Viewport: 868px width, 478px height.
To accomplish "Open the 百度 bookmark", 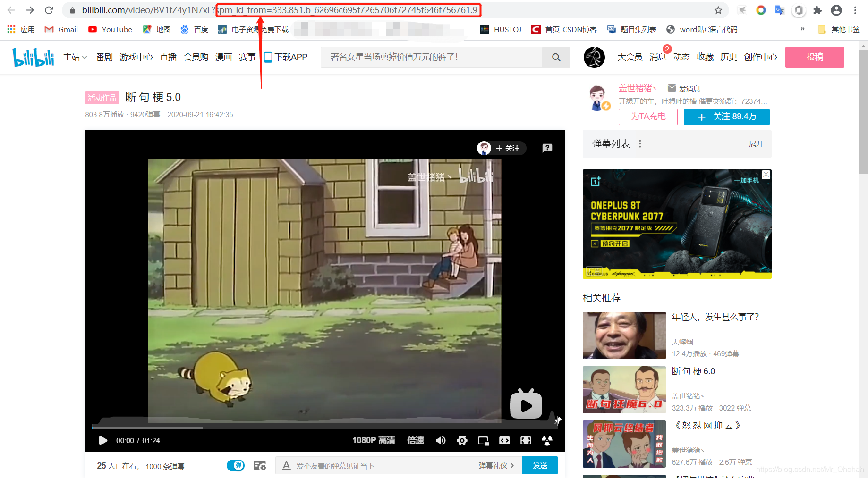I will 195,29.
